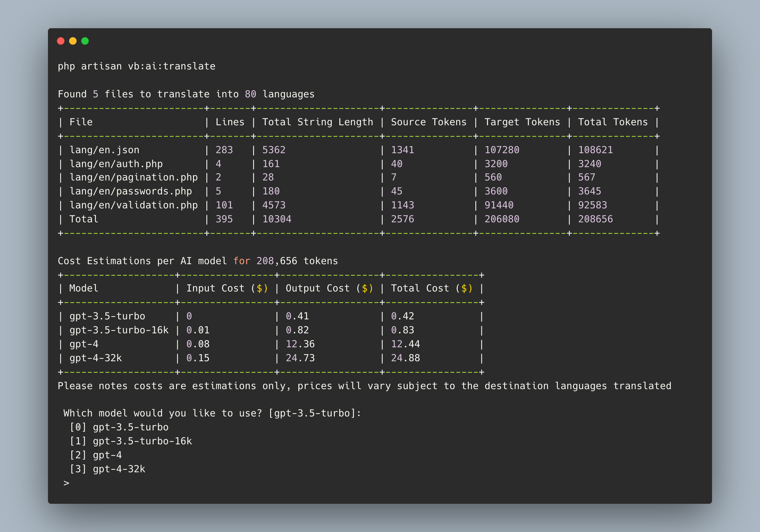This screenshot has width=760, height=532.
Task: Click the 'Source Tokens' column header
Action: [429, 122]
